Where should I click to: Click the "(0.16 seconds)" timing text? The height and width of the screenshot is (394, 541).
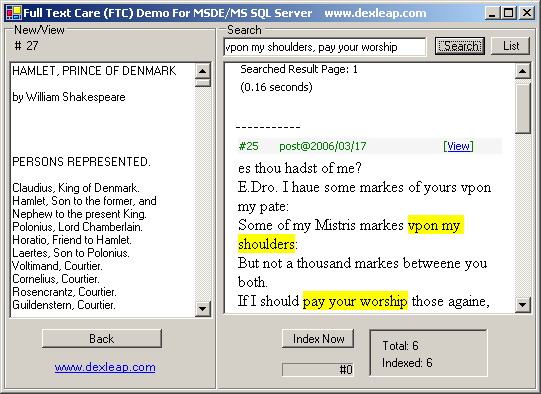pos(276,87)
